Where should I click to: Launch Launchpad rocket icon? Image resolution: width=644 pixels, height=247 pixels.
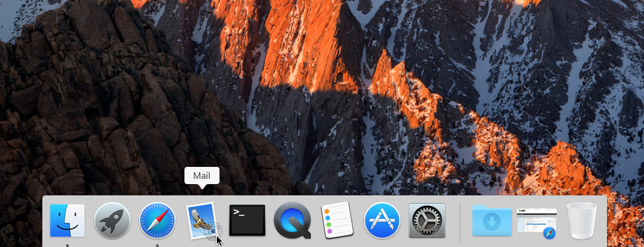[x=112, y=221]
